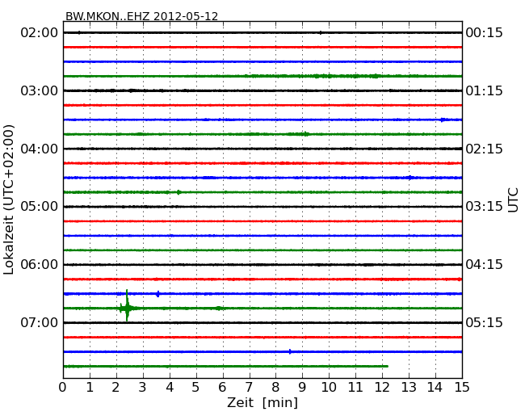This screenshot has height=420, width=525.
Task: Click x-axis tick label 15
Action: click(462, 388)
